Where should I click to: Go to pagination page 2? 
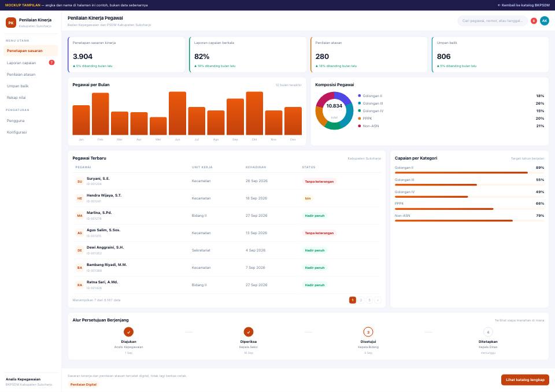click(361, 300)
